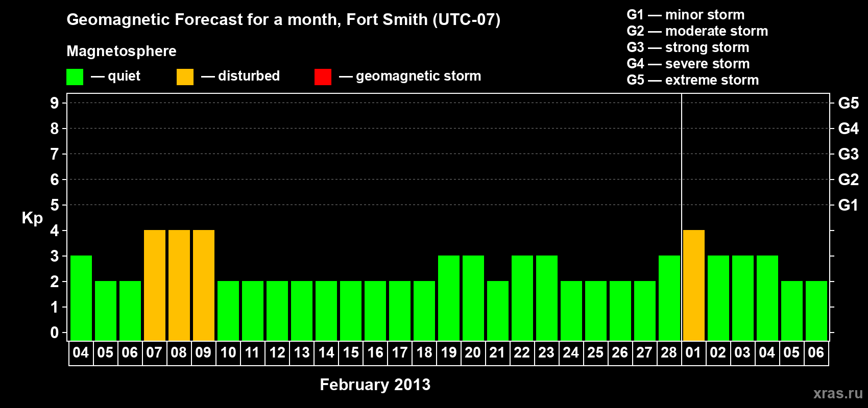Click the green bar for February 20

click(x=473, y=298)
